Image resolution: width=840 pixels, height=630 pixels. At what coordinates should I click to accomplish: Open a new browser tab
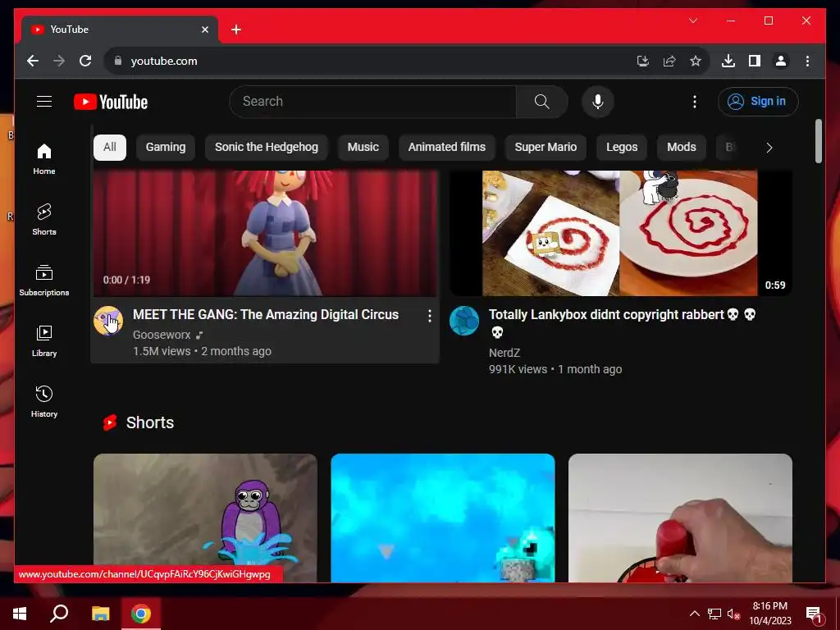pyautogui.click(x=235, y=30)
